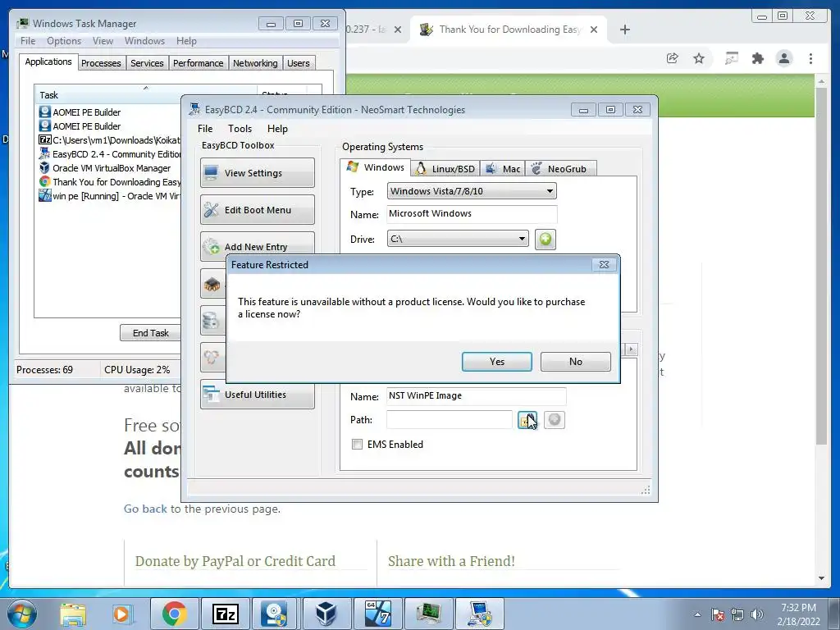Open Chrome extensions puzzle icon
The image size is (840, 630).
click(x=757, y=58)
